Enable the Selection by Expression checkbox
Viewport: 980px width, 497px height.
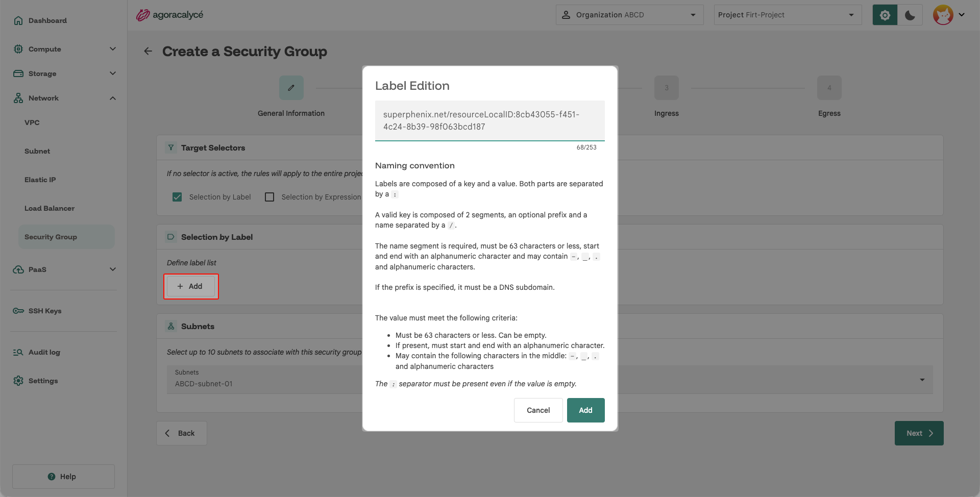(x=269, y=197)
